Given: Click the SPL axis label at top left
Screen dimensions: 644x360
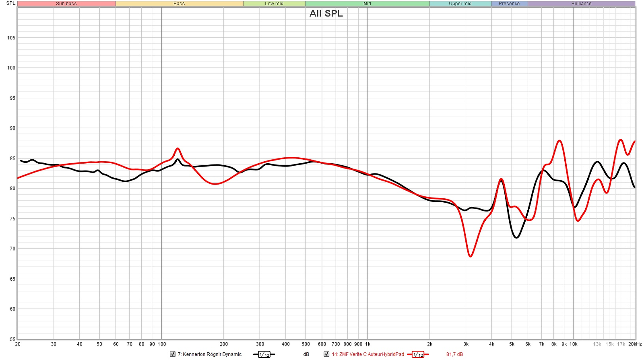Looking at the screenshot, I should [x=11, y=3].
